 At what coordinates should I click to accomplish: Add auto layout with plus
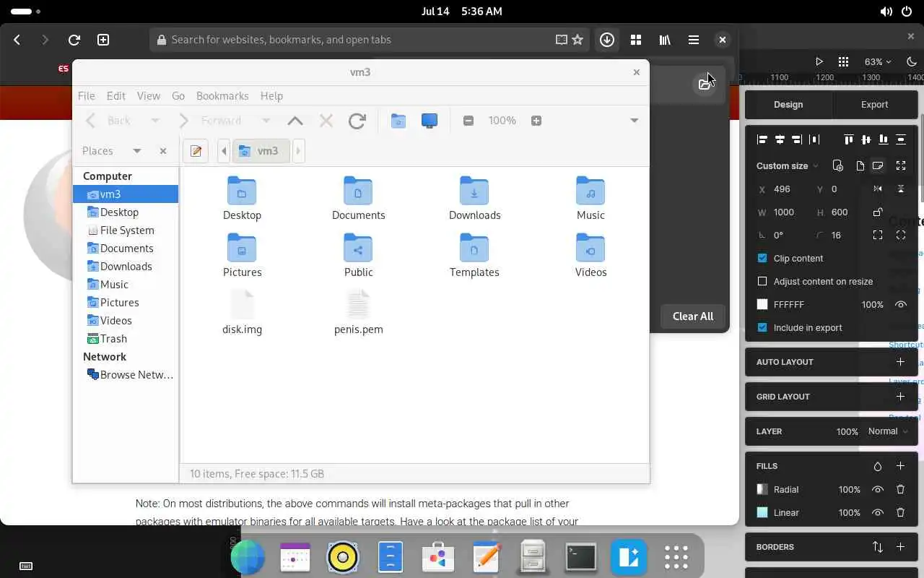[900, 362]
